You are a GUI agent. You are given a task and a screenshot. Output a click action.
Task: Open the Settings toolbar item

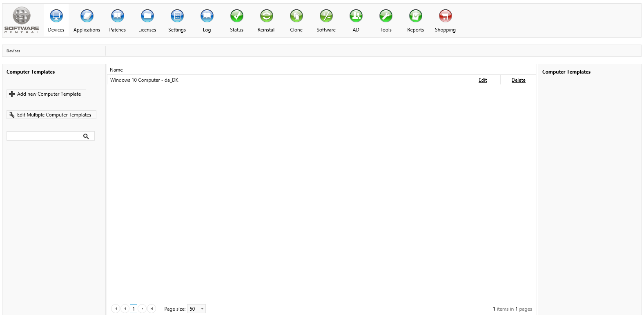[177, 16]
